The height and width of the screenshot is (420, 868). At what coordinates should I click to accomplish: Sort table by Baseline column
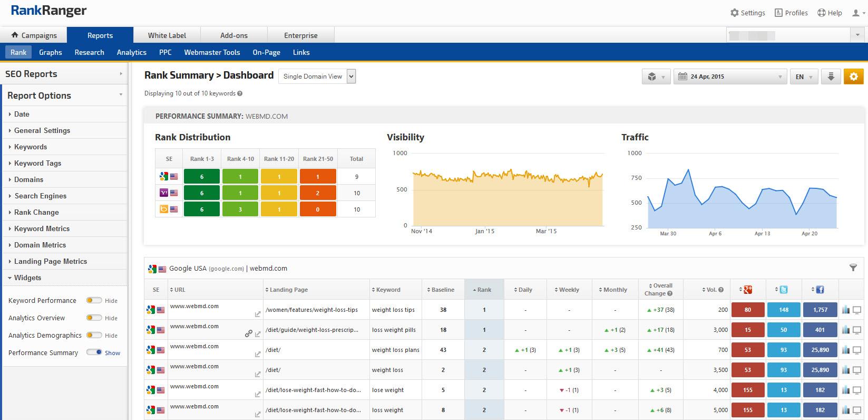[443, 290]
